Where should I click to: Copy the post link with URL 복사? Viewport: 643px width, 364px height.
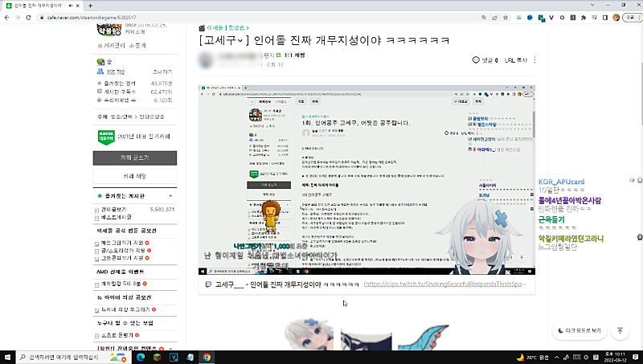(516, 60)
